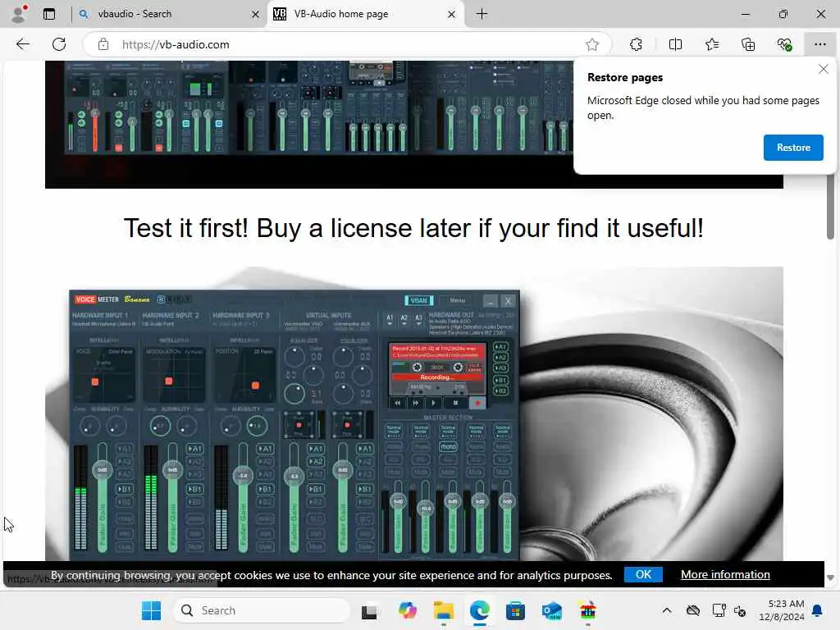Select the 'Test it first!' headline text
This screenshot has height=630, width=840.
coord(413,228)
